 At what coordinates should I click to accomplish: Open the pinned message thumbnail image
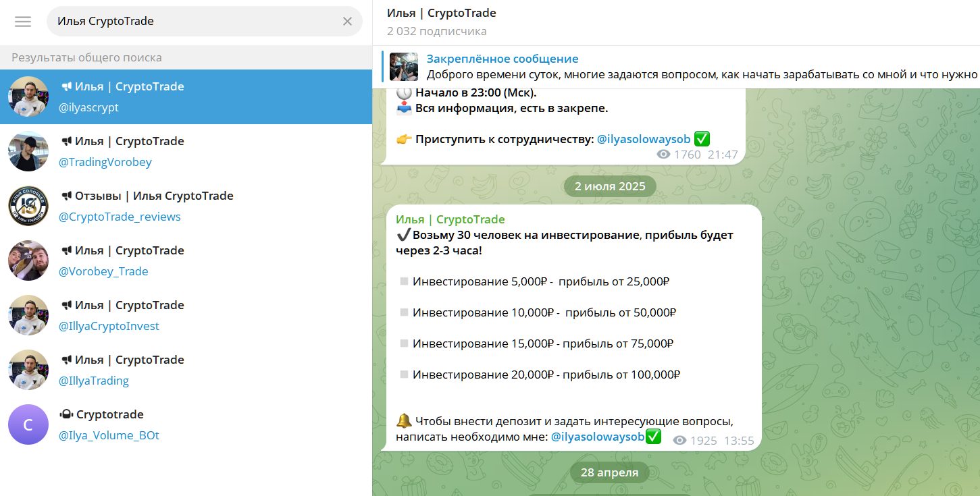click(404, 66)
